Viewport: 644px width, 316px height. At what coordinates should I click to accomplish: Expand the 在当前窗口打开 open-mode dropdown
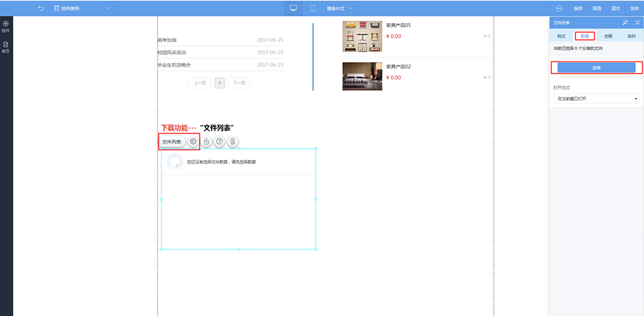coord(596,99)
